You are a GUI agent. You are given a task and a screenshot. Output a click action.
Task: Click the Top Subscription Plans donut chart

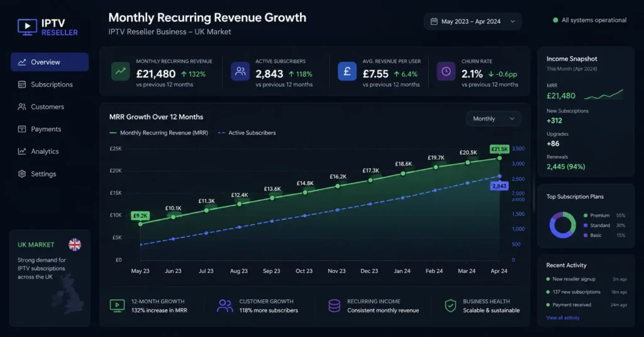point(563,225)
